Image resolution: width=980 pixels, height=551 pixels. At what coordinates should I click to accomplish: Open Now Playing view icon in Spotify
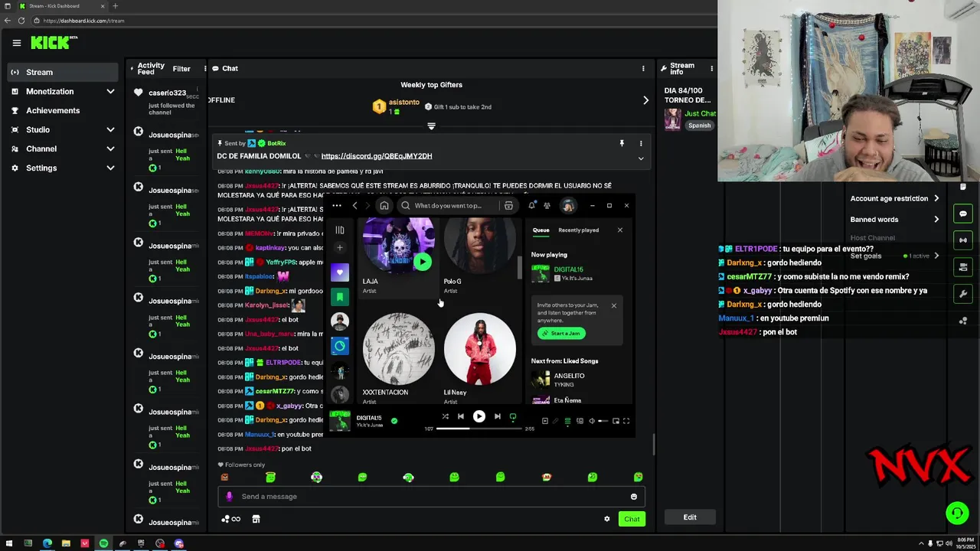click(544, 421)
